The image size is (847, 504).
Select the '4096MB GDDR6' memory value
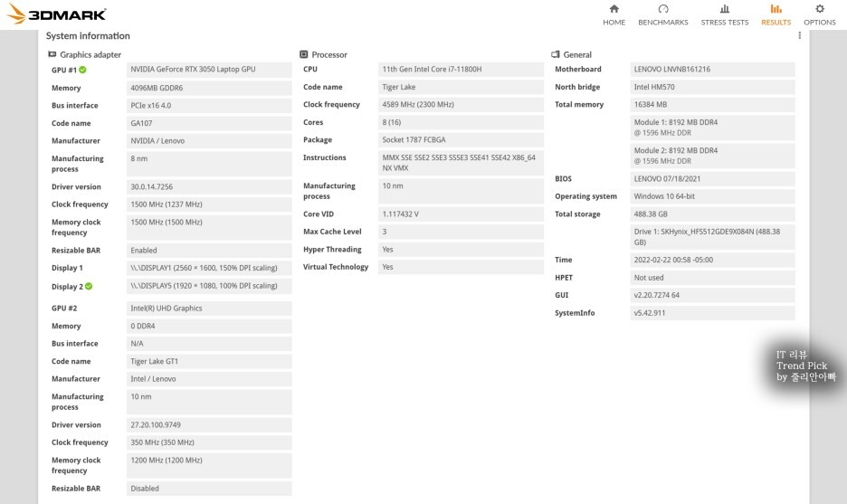pyautogui.click(x=209, y=88)
